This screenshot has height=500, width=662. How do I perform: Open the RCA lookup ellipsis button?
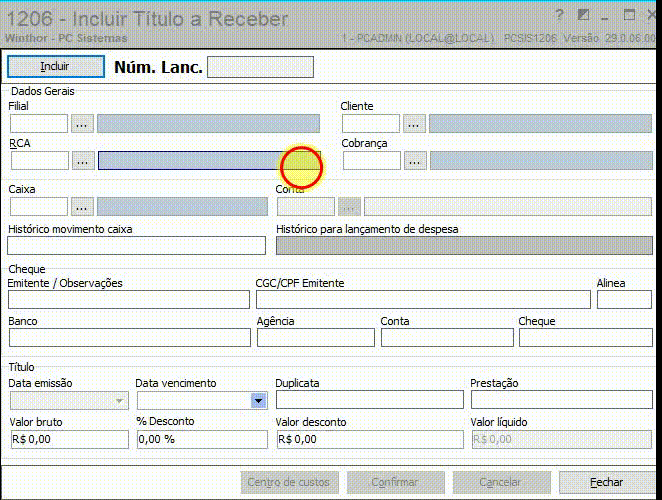pyautogui.click(x=83, y=161)
